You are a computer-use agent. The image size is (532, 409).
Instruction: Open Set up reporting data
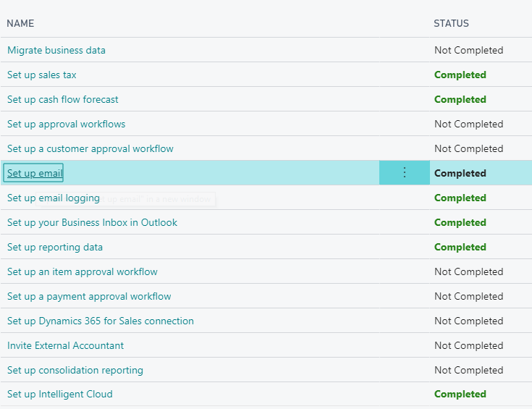pos(55,247)
